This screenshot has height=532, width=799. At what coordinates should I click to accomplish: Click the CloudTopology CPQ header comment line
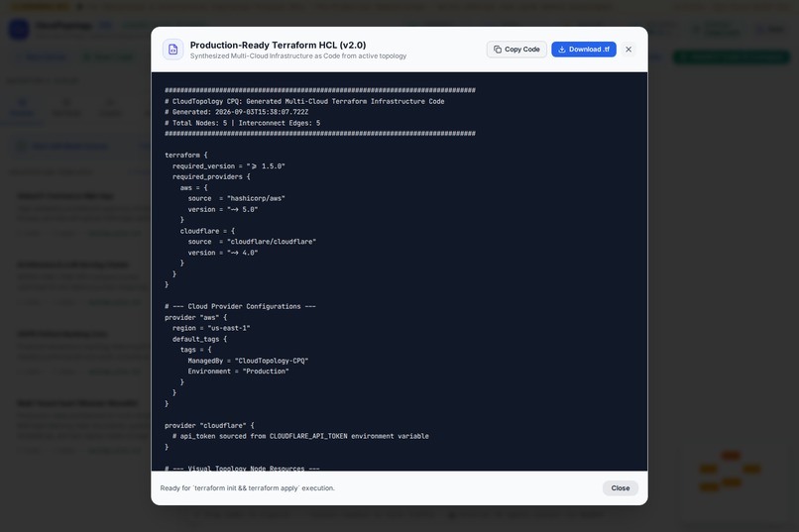pyautogui.click(x=304, y=101)
